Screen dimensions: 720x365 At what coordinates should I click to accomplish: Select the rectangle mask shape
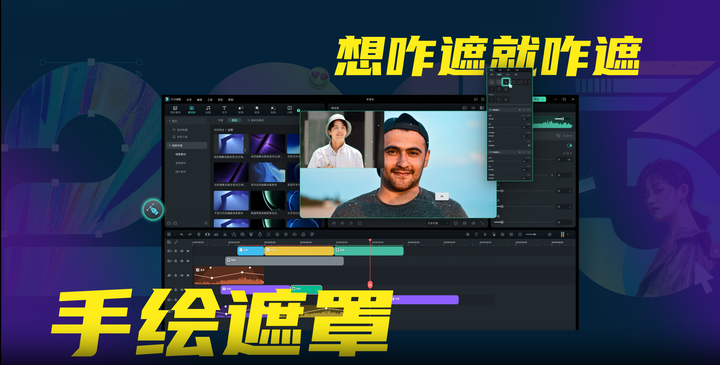coord(513,82)
